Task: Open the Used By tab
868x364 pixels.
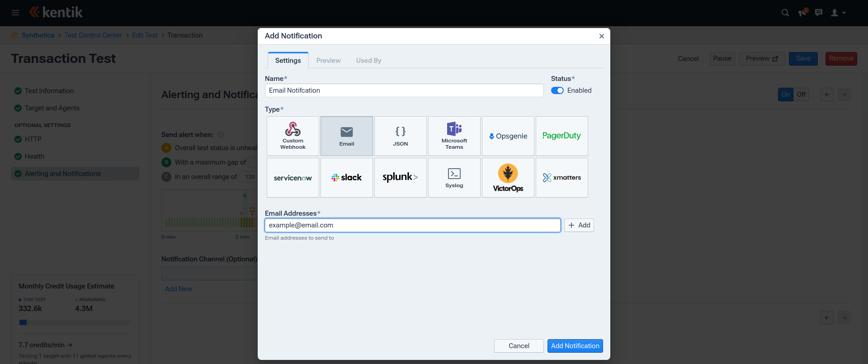Action: click(368, 61)
